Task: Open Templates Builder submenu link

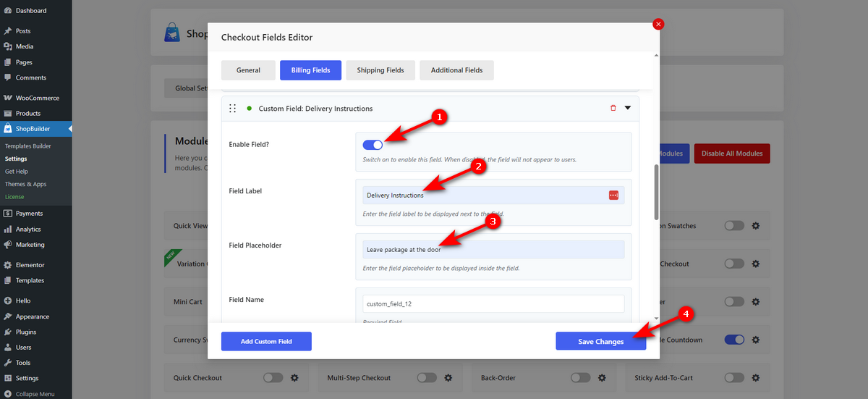Action: click(x=28, y=146)
